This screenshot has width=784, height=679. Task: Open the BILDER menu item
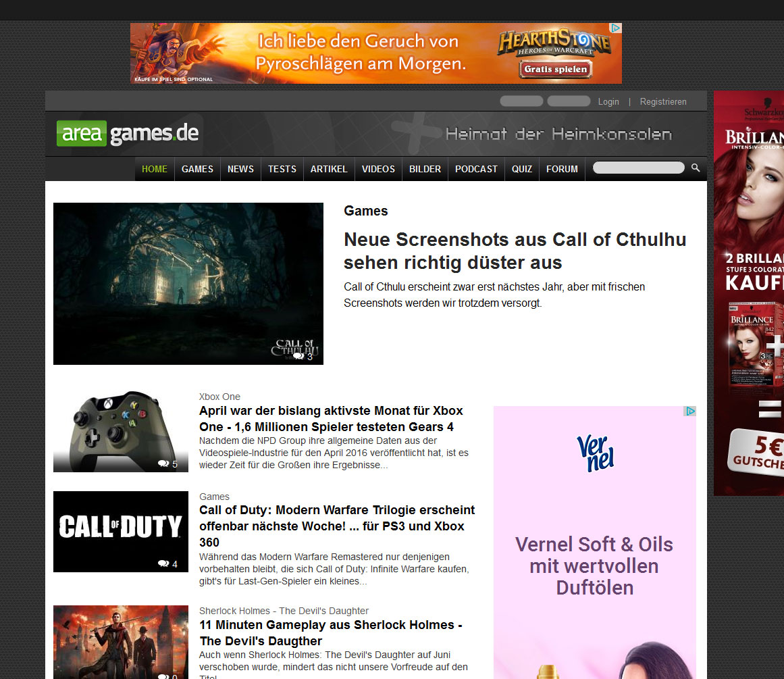[x=425, y=169]
